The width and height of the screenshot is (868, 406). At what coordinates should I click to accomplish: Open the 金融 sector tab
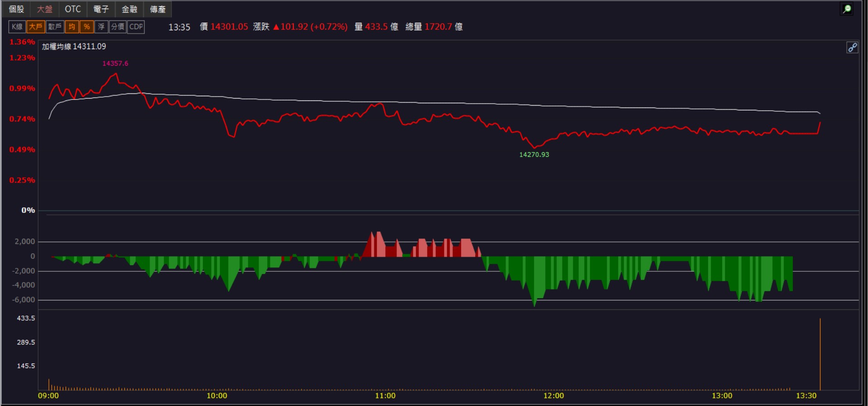(129, 9)
